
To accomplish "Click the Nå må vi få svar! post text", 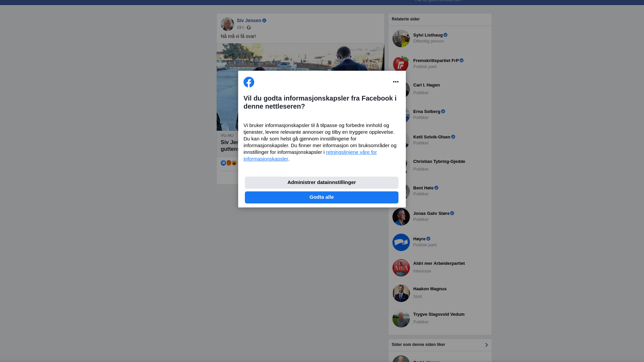I will click(238, 36).
